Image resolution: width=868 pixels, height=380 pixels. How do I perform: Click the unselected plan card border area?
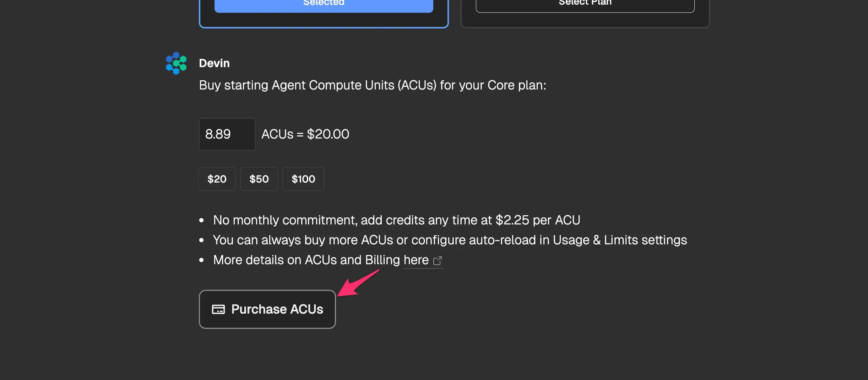(585, 21)
